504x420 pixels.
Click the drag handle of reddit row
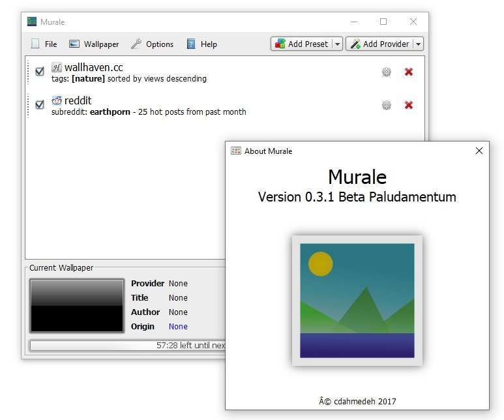(x=28, y=105)
